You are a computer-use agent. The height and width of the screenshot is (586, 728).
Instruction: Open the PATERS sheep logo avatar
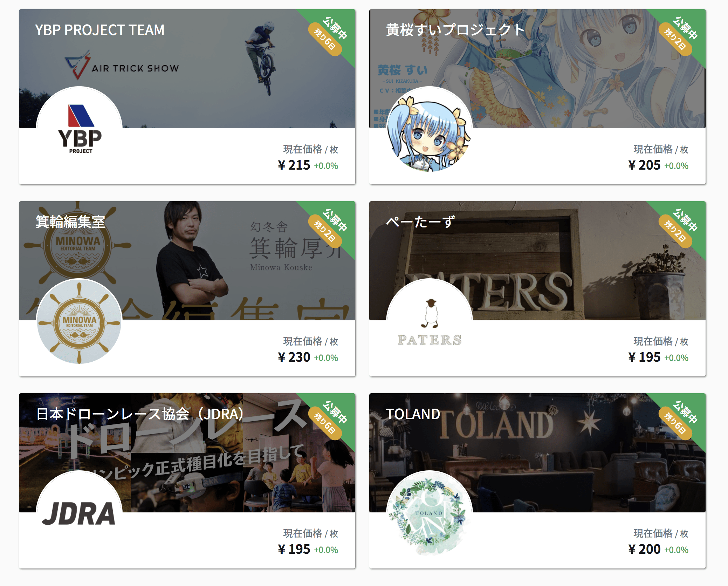click(430, 321)
